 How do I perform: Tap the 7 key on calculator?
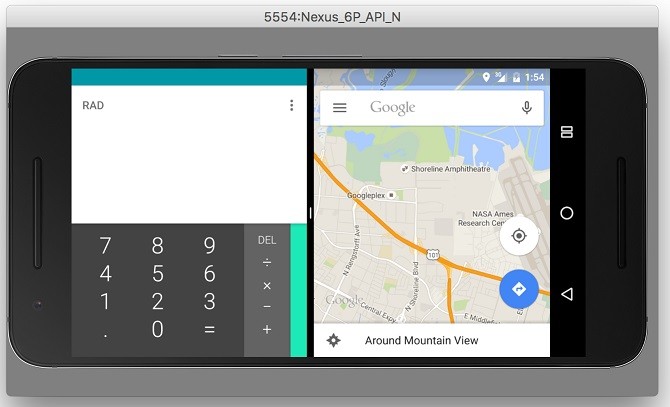[x=106, y=246]
